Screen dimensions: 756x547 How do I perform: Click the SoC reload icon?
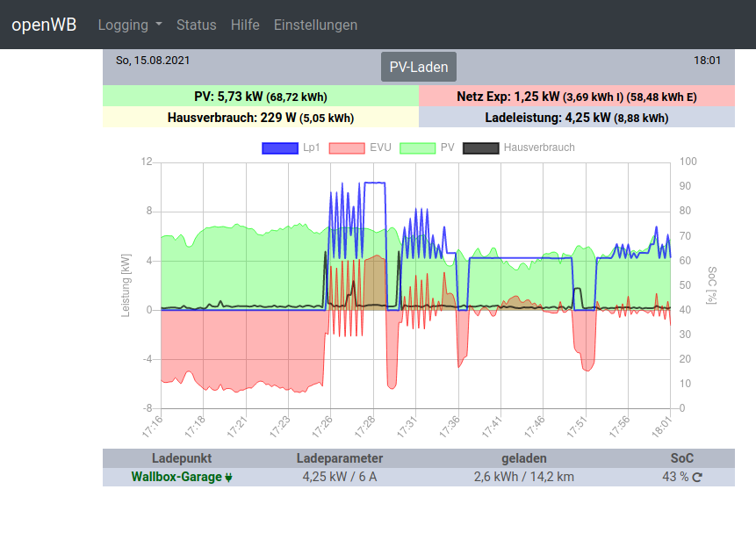pyautogui.click(x=698, y=478)
